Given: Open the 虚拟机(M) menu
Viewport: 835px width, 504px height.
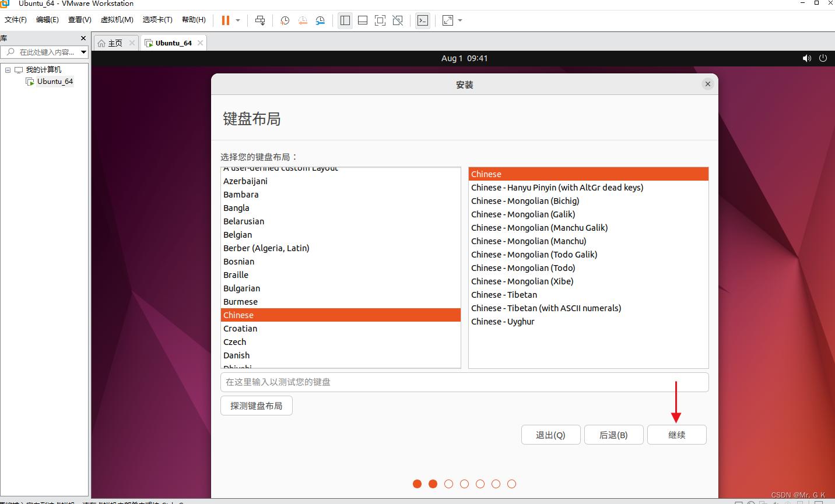Looking at the screenshot, I should click(117, 19).
